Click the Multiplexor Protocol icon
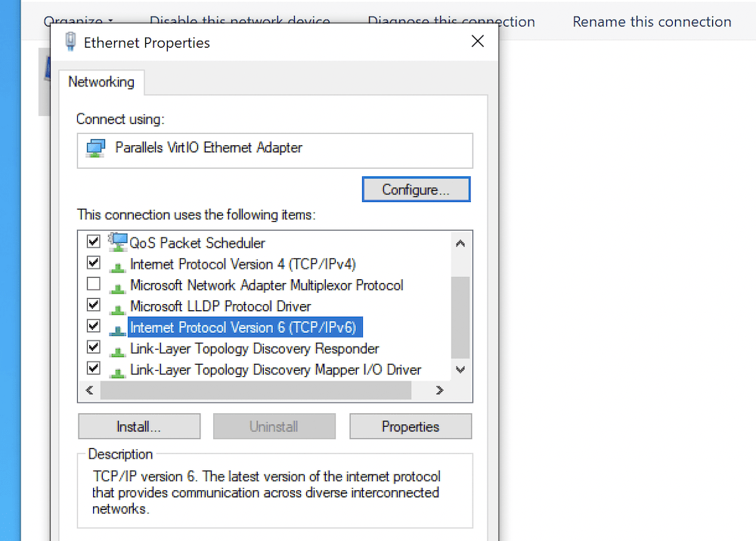 (118, 287)
